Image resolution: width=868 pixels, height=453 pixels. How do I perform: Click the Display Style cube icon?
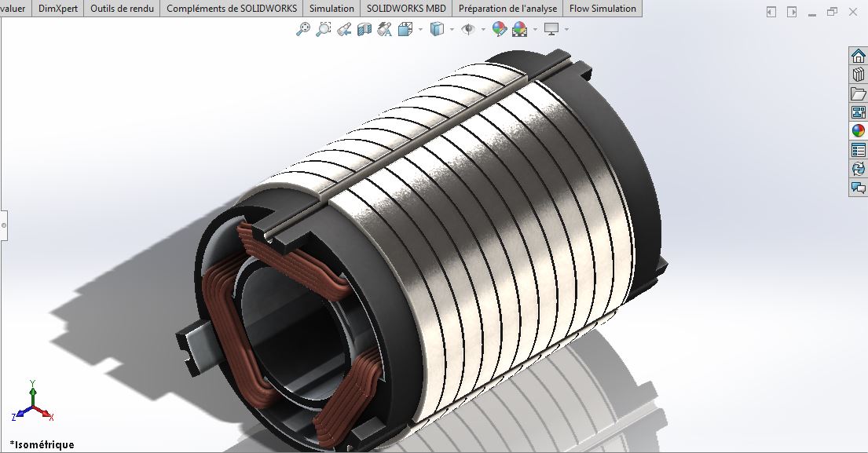pos(438,29)
